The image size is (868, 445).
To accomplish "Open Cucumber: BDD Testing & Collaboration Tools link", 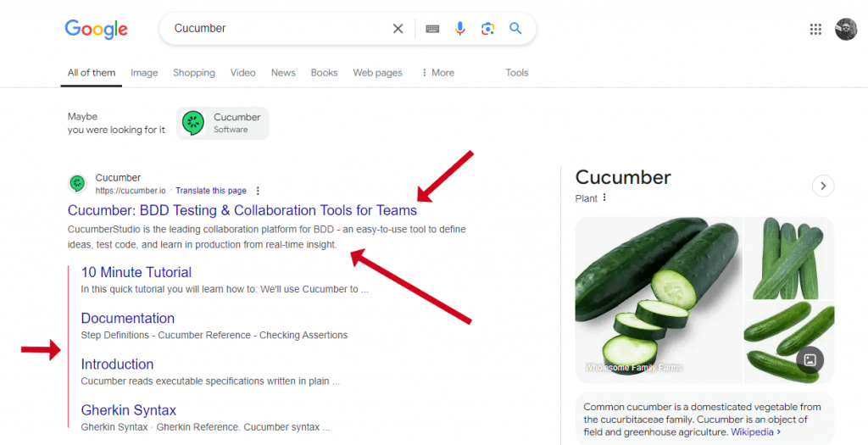I will click(x=242, y=210).
